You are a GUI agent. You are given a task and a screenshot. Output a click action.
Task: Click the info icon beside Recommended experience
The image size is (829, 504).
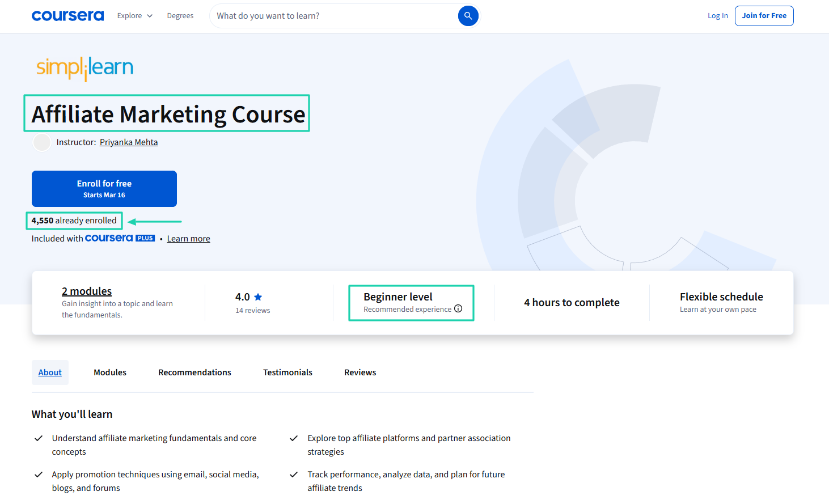pos(458,309)
